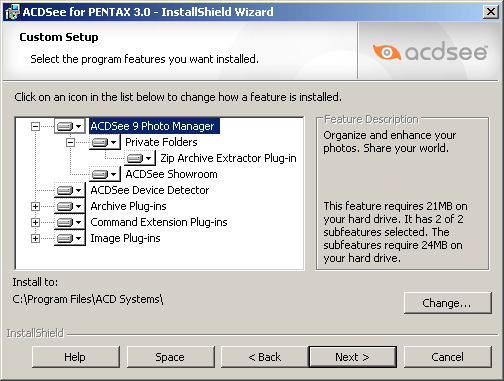Screen dimensions: 504x381
Task: Open install-state dropdown for ACDSee 9 Photo Manager
Action: point(69,126)
